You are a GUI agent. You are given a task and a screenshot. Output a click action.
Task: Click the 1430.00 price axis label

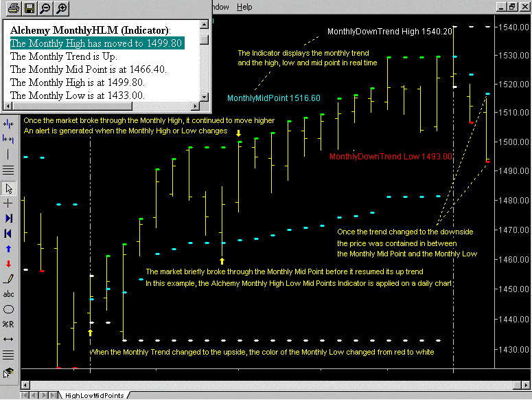tap(513, 349)
